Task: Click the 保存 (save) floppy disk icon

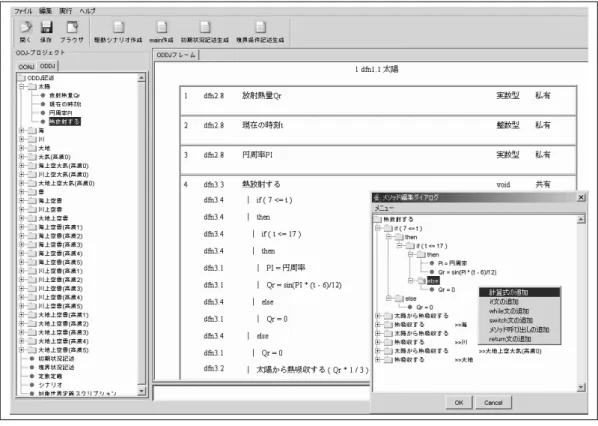Action: coord(46,27)
